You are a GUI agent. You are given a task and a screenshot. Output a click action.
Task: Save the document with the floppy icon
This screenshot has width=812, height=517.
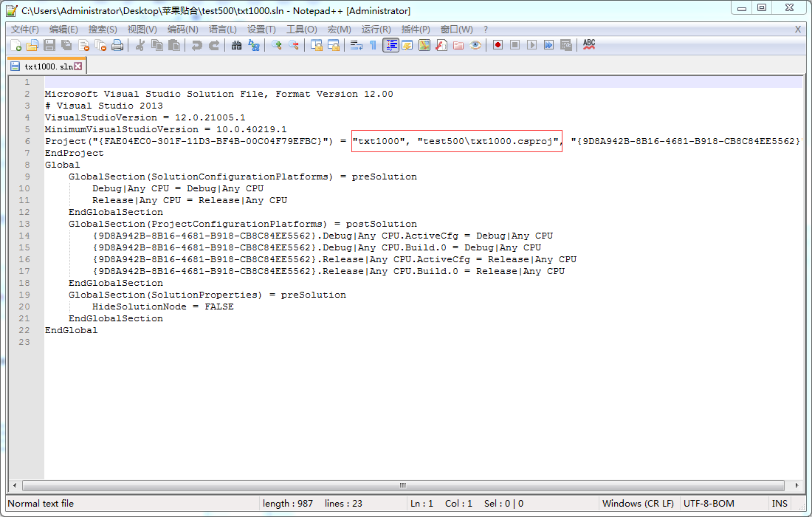[x=49, y=45]
